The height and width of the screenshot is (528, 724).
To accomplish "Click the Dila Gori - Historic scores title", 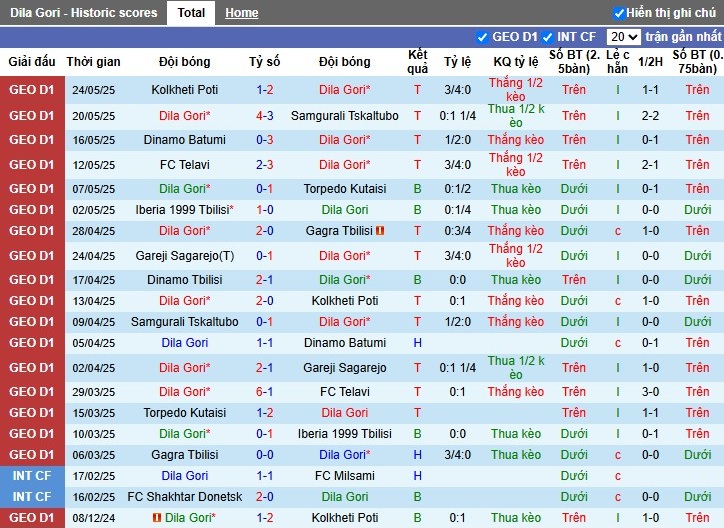I will [x=84, y=12].
